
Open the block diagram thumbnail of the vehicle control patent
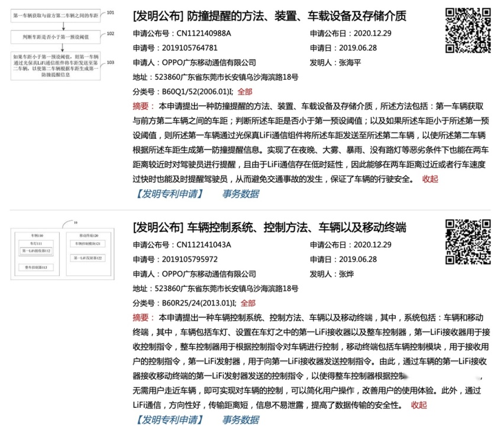pos(62,251)
